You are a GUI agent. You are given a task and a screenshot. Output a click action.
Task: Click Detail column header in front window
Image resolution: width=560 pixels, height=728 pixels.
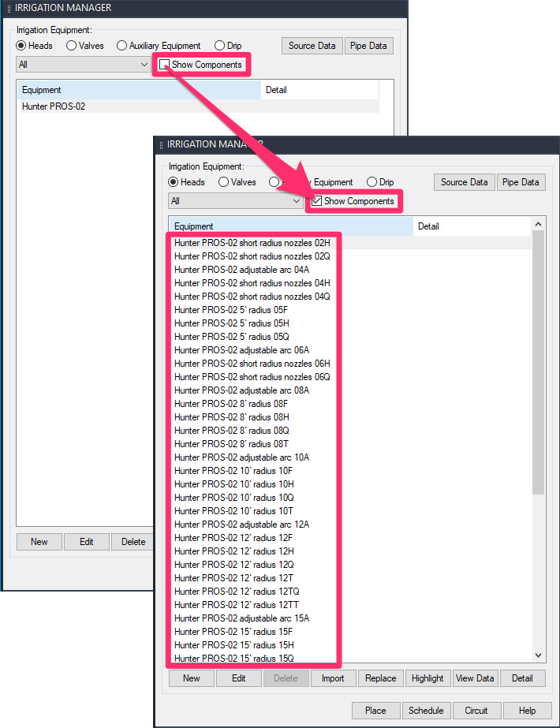[x=472, y=226]
